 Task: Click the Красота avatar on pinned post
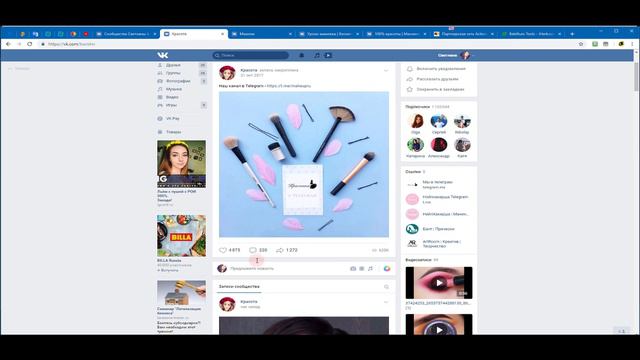[x=227, y=73]
